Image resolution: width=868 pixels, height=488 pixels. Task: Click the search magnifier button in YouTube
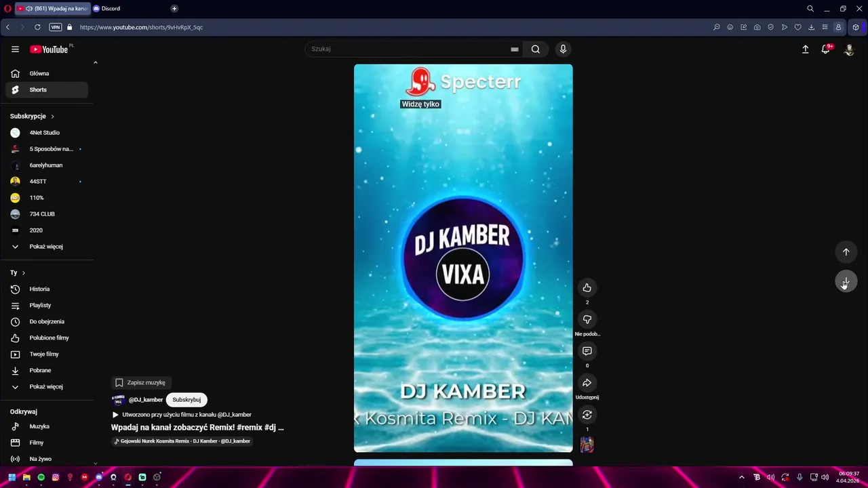[536, 49]
